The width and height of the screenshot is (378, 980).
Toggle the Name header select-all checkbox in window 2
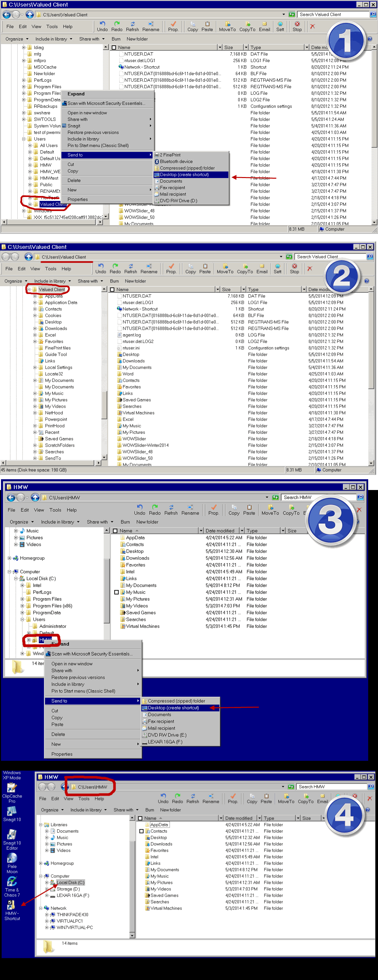[112, 289]
